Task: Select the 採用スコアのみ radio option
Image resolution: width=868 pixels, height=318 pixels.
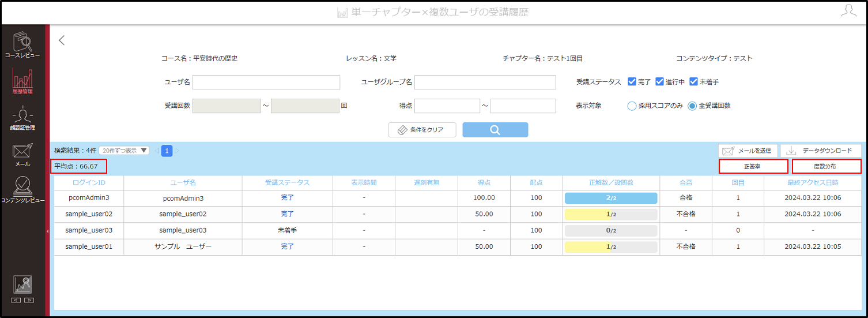Action: (x=632, y=106)
